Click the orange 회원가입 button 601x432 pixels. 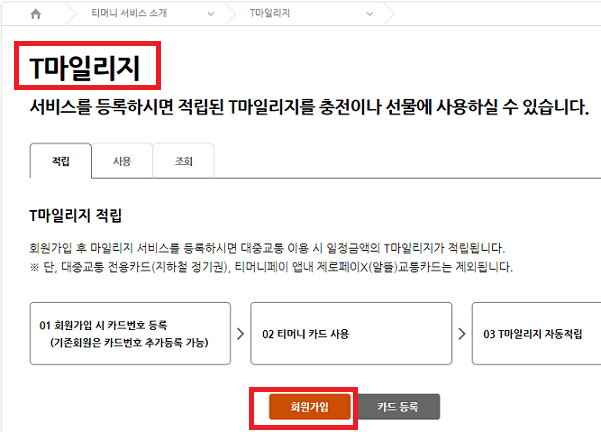pyautogui.click(x=309, y=407)
